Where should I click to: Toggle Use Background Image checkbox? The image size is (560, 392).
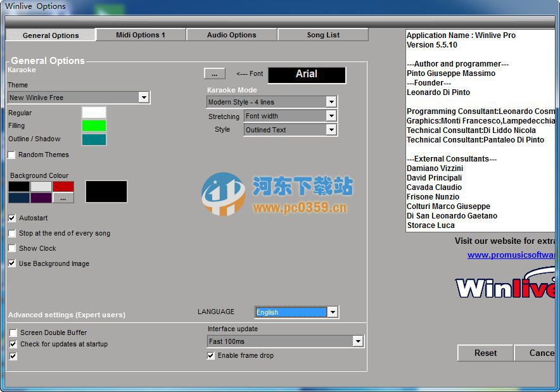tap(12, 263)
